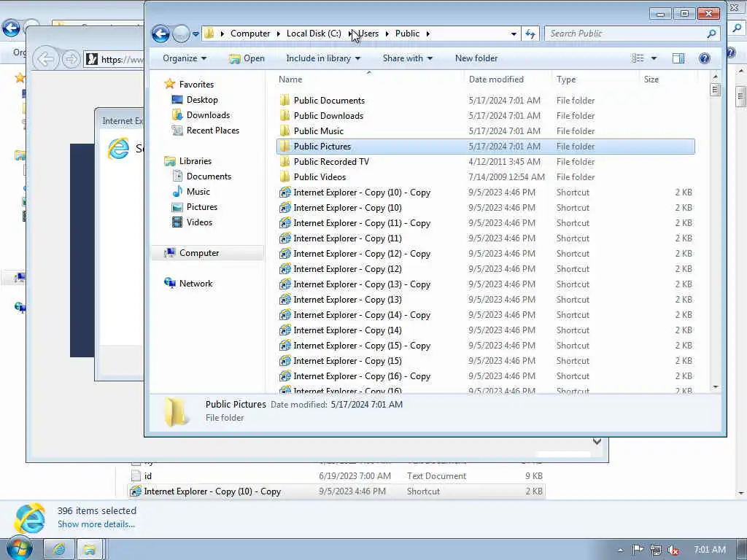Expand the arrow after Computer in breadcrumb
747x560 pixels.
tap(278, 34)
